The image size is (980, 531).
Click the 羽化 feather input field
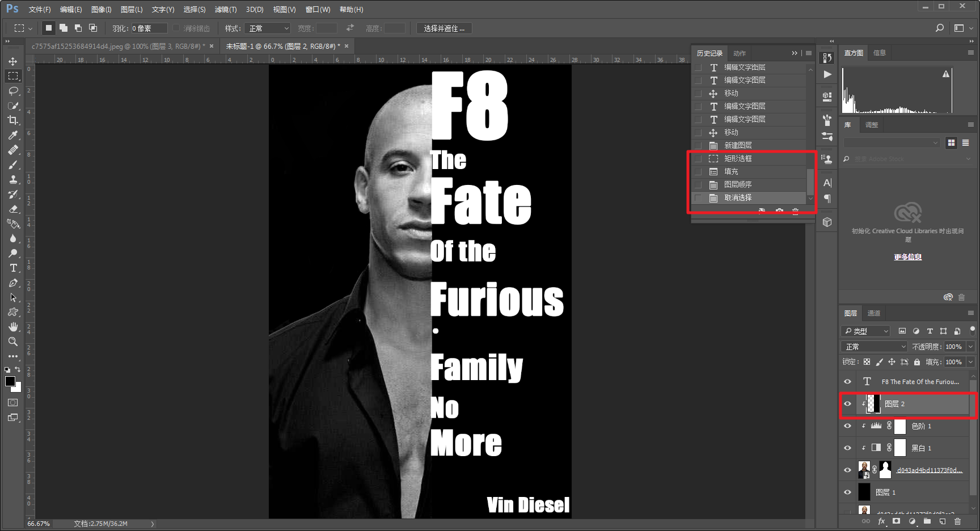tap(149, 28)
